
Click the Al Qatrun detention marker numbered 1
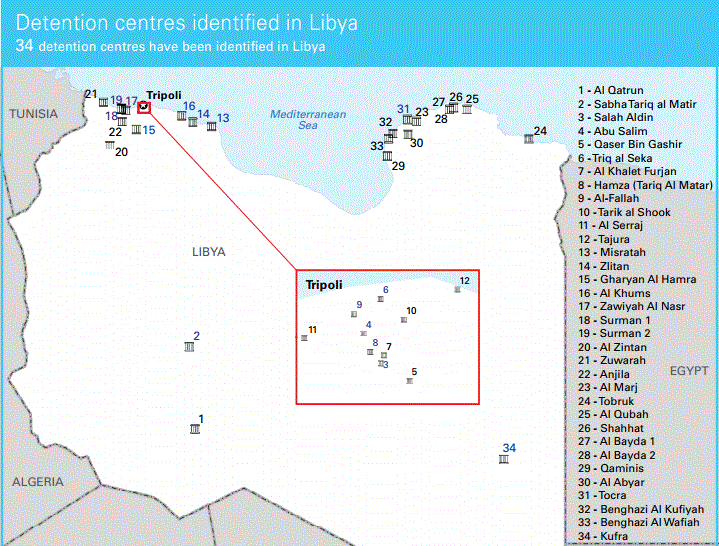point(195,429)
